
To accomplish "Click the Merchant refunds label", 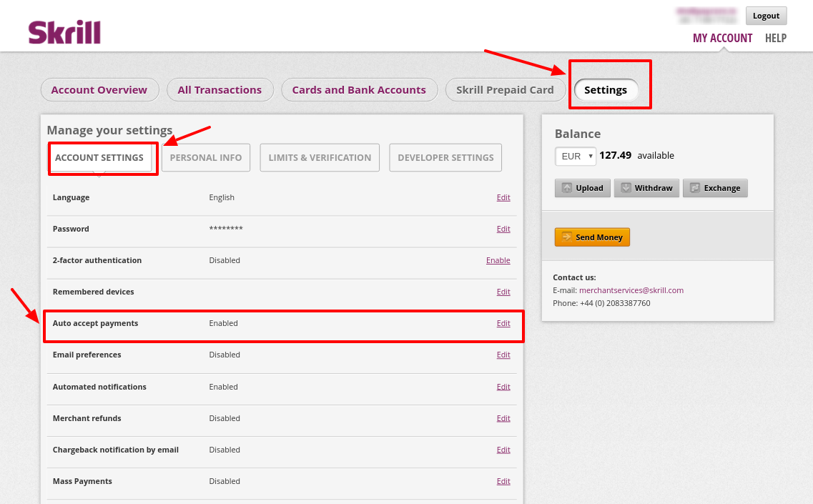I will click(87, 418).
